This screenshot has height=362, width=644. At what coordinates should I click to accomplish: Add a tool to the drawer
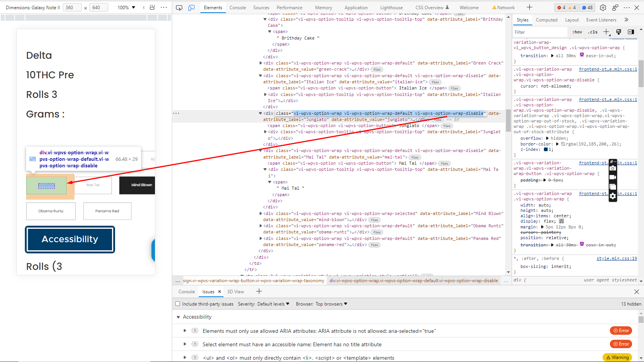(259, 291)
